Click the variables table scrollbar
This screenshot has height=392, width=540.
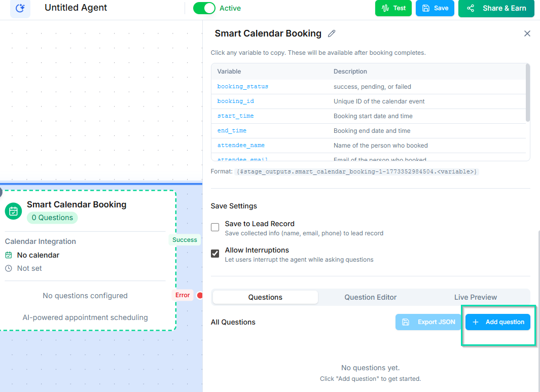click(527, 94)
